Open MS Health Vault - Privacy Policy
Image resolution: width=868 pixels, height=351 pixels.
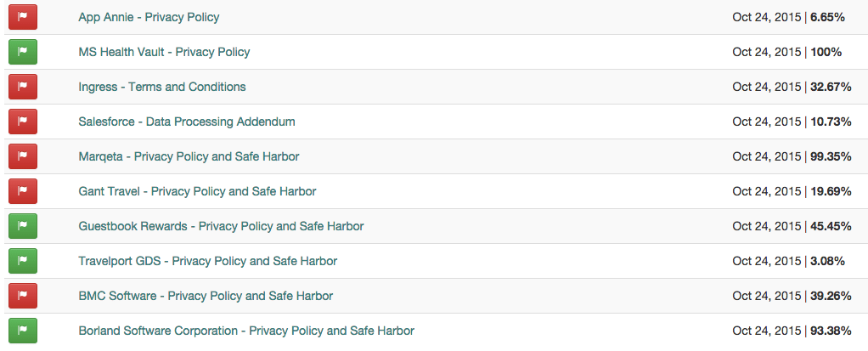pyautogui.click(x=164, y=52)
